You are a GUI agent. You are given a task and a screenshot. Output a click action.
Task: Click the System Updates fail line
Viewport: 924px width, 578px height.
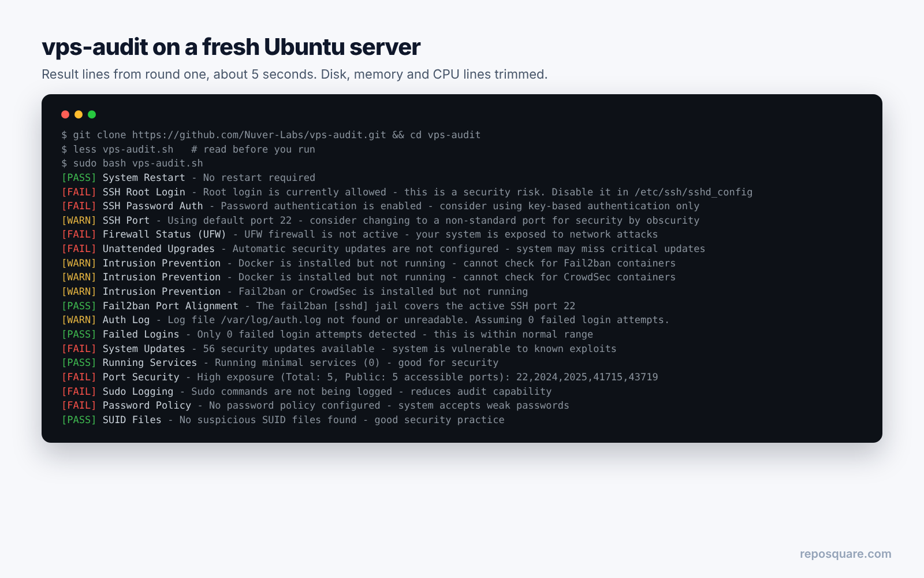pyautogui.click(x=339, y=349)
